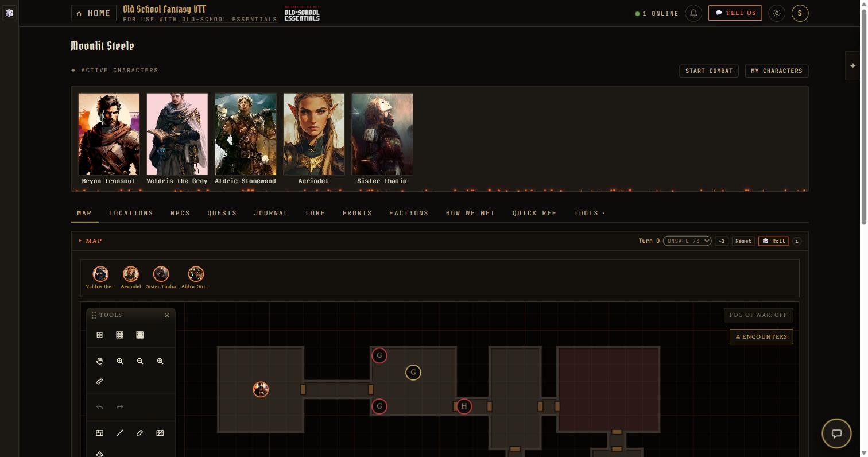Click the Tell Us feedback button

[x=735, y=13]
